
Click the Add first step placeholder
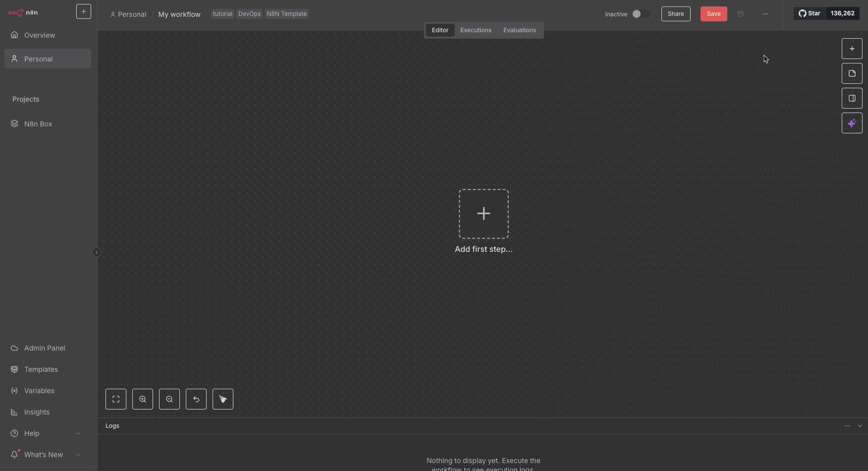point(484,214)
